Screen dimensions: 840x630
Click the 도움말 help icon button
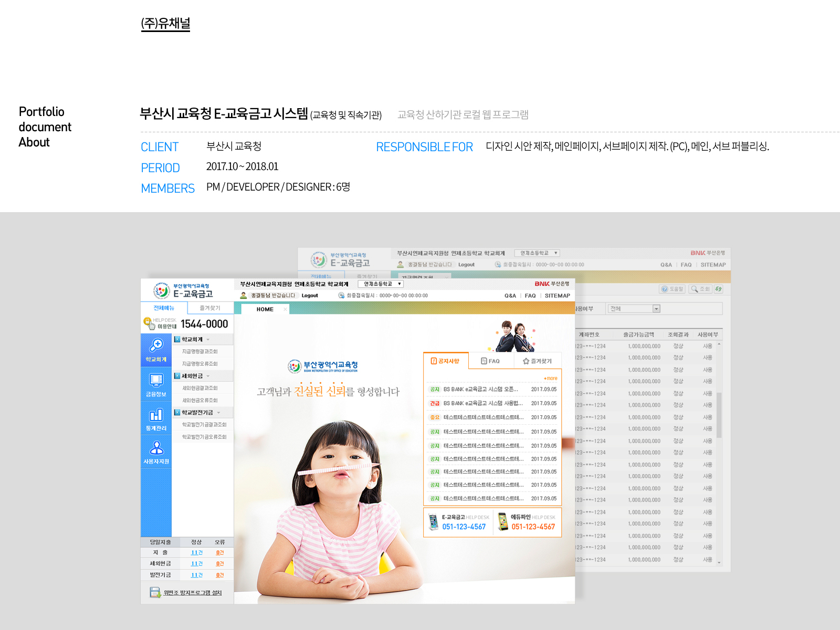pos(673,289)
